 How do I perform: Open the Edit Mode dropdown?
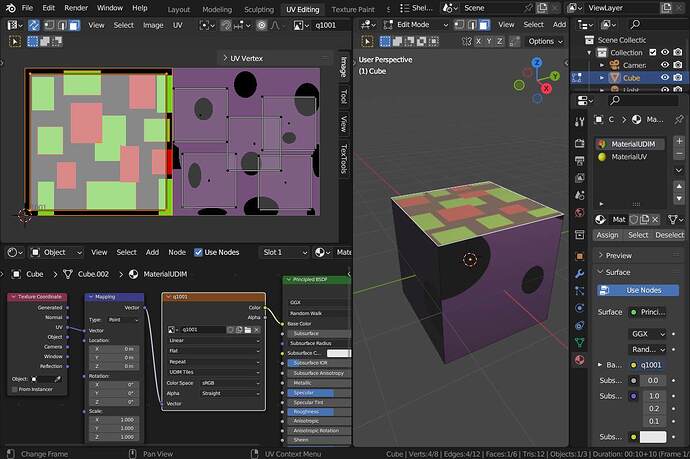click(416, 25)
